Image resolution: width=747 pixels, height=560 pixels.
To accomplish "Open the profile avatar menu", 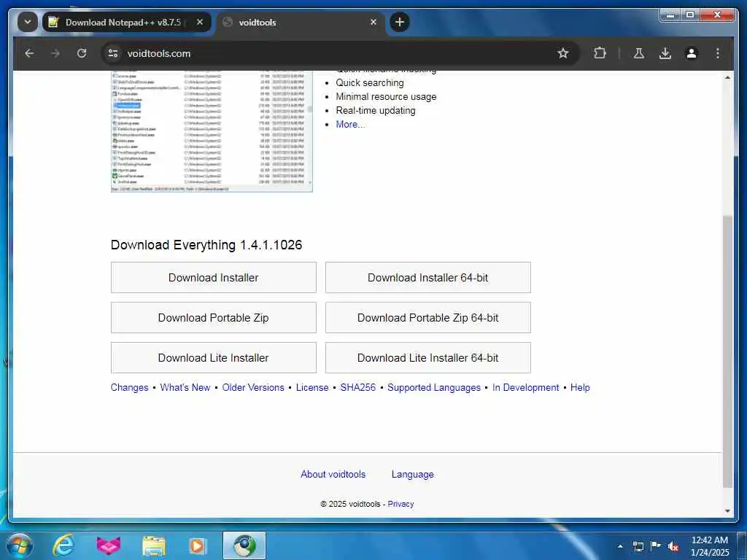I will pos(692,53).
